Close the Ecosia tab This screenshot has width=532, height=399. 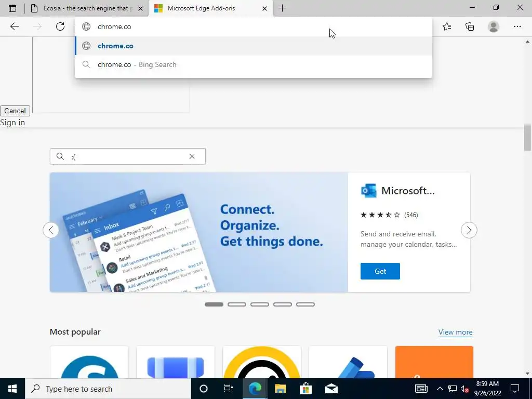(140, 8)
